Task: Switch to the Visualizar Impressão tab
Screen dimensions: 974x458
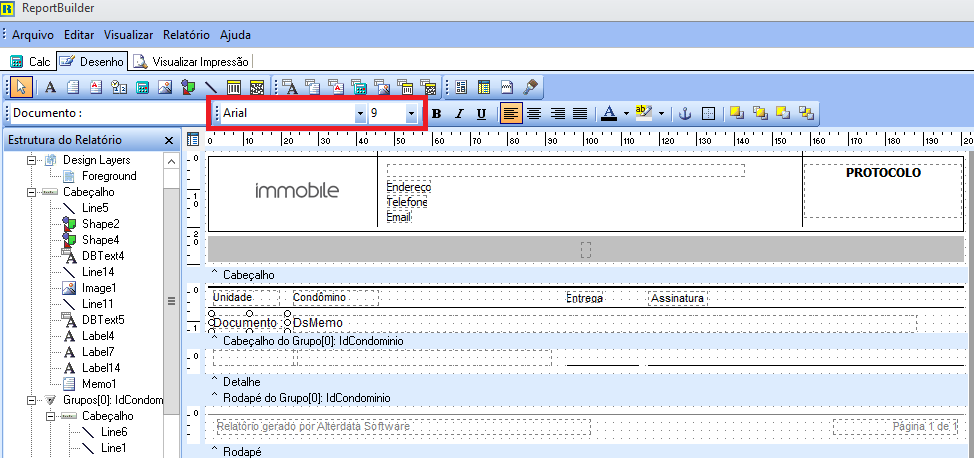Action: tap(191, 62)
